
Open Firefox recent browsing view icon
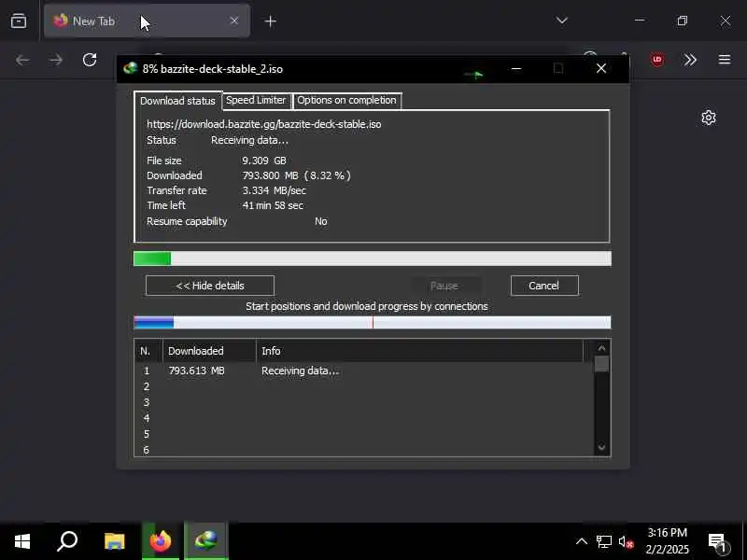[19, 21]
